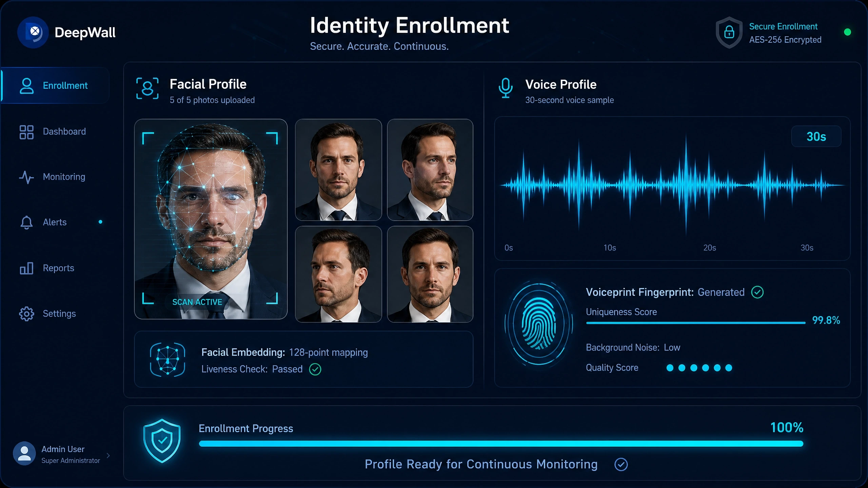
Task: Click "Secure. Accurate. Continuous." tagline
Action: [379, 46]
